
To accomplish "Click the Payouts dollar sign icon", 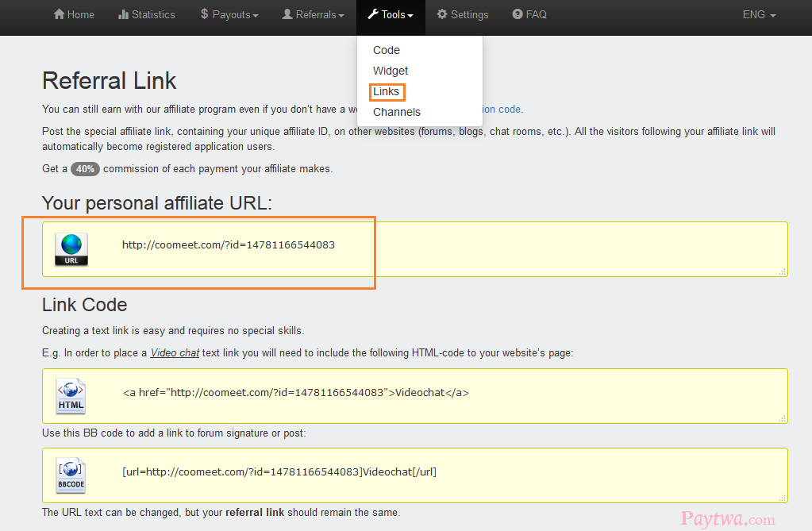I will [x=205, y=14].
